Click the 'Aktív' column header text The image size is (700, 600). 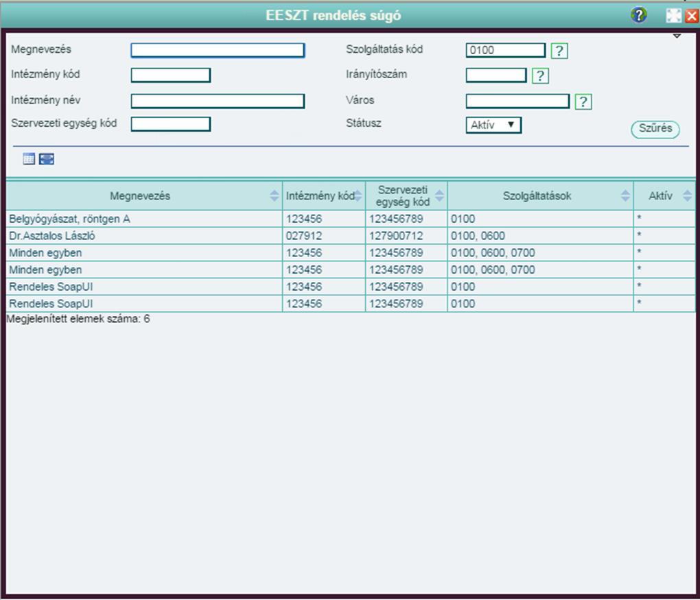(660, 196)
